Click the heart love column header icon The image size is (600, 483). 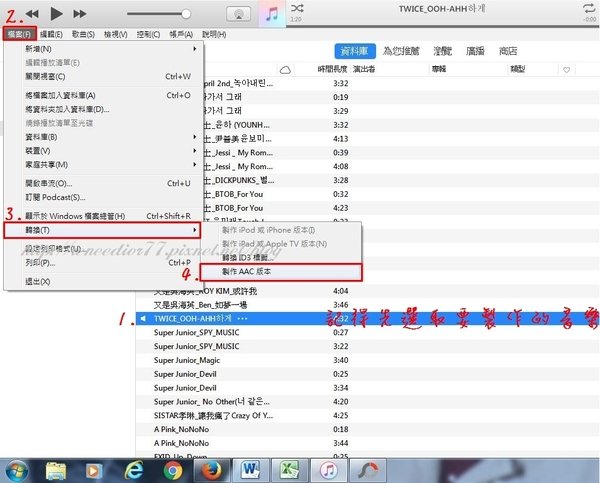pos(566,70)
